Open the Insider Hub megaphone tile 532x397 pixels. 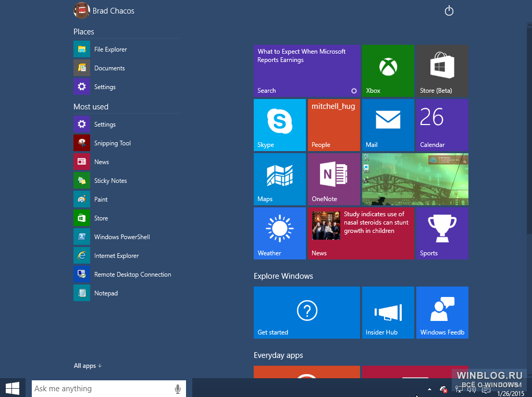point(388,313)
